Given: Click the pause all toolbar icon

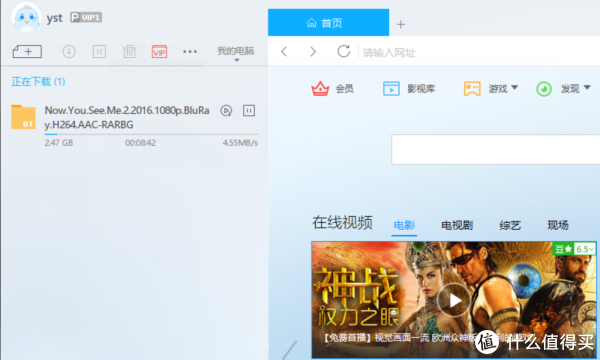Looking at the screenshot, I should tap(99, 51).
